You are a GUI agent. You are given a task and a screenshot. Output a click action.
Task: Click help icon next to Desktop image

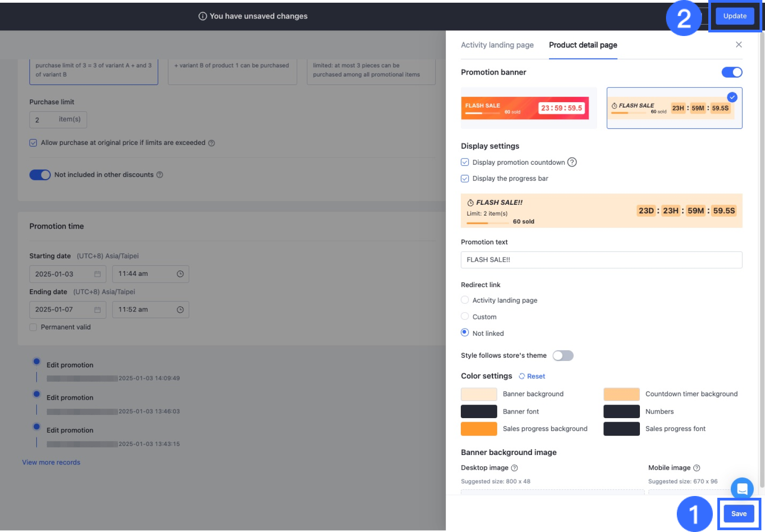[x=514, y=468]
